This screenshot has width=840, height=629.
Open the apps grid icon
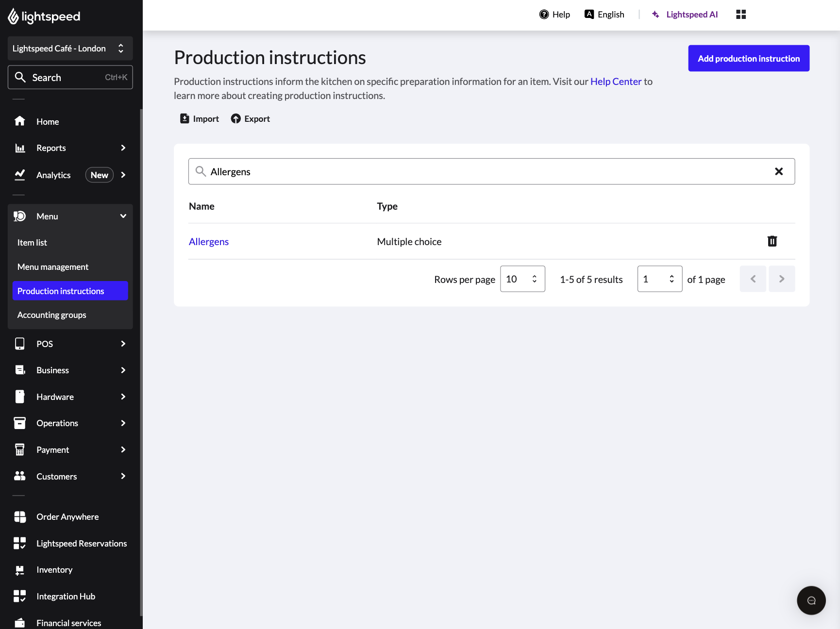click(741, 15)
